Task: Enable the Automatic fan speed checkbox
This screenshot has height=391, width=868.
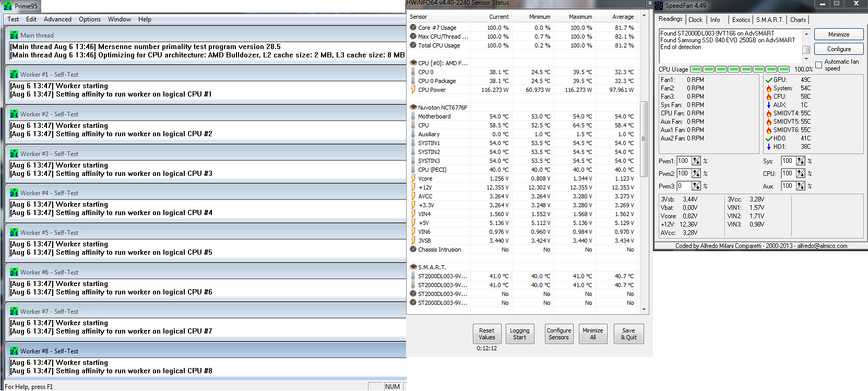Action: click(x=818, y=65)
